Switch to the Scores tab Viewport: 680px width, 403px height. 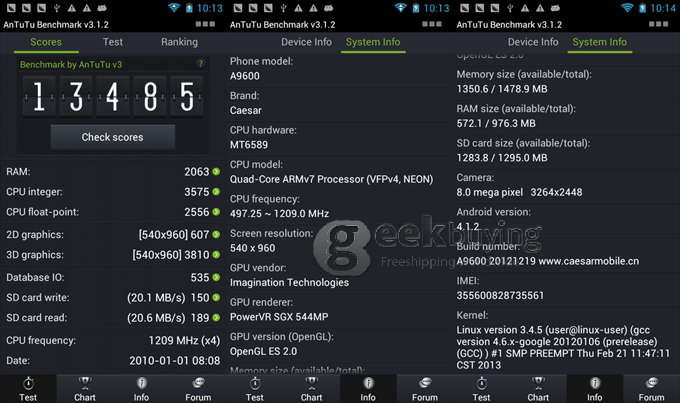[x=46, y=42]
